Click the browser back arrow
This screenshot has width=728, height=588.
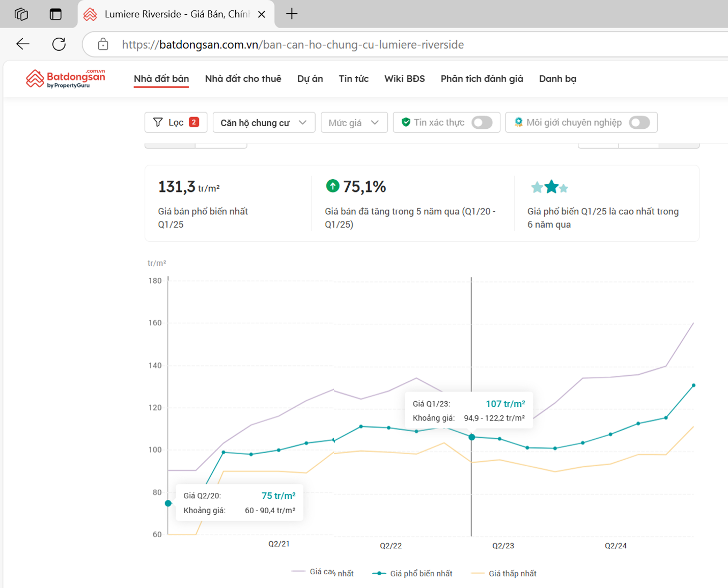[23, 44]
